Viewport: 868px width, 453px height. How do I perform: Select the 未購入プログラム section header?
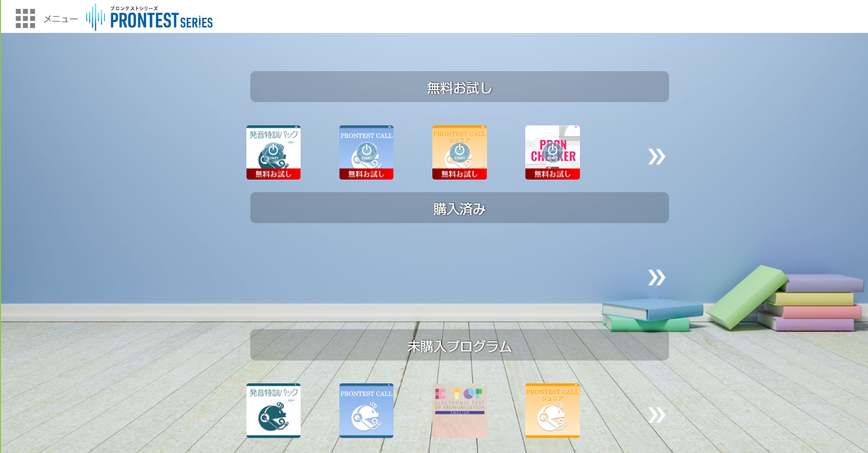pos(459,345)
